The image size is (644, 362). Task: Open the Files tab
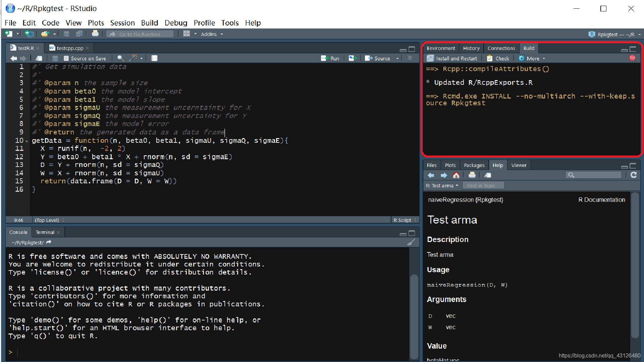pos(432,165)
